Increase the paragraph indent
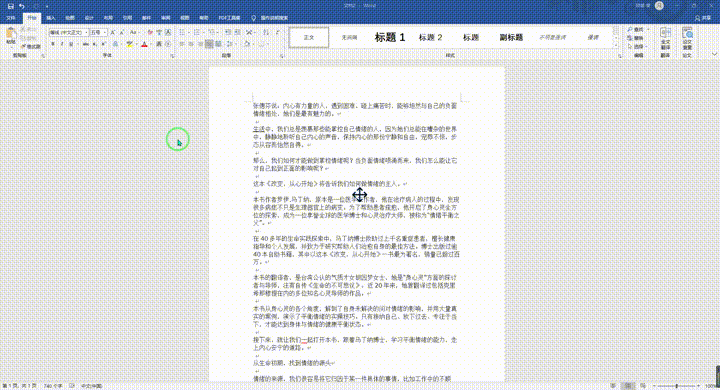 pos(237,32)
